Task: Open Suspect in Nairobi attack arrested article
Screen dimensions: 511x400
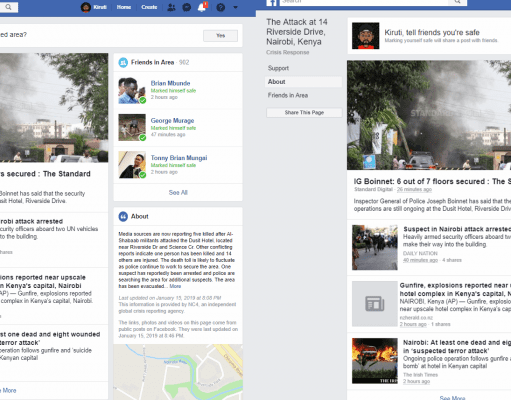Action: coord(457,229)
